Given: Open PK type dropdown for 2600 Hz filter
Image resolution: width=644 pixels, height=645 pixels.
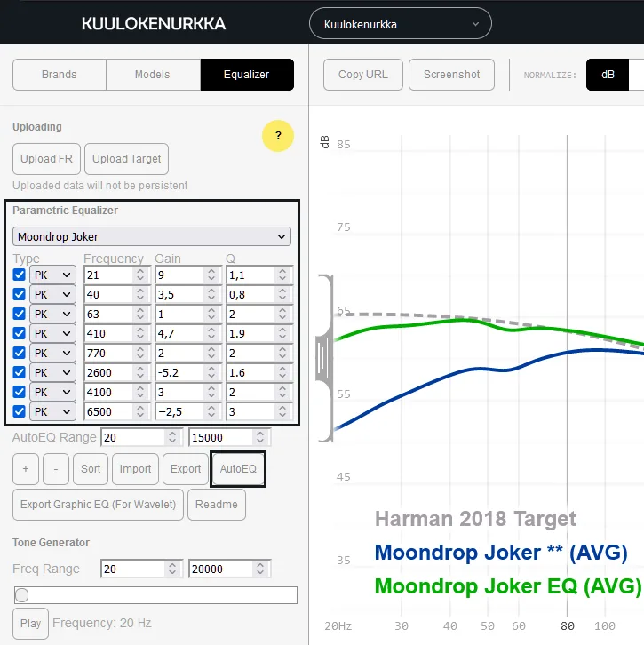Looking at the screenshot, I should pos(52,372).
